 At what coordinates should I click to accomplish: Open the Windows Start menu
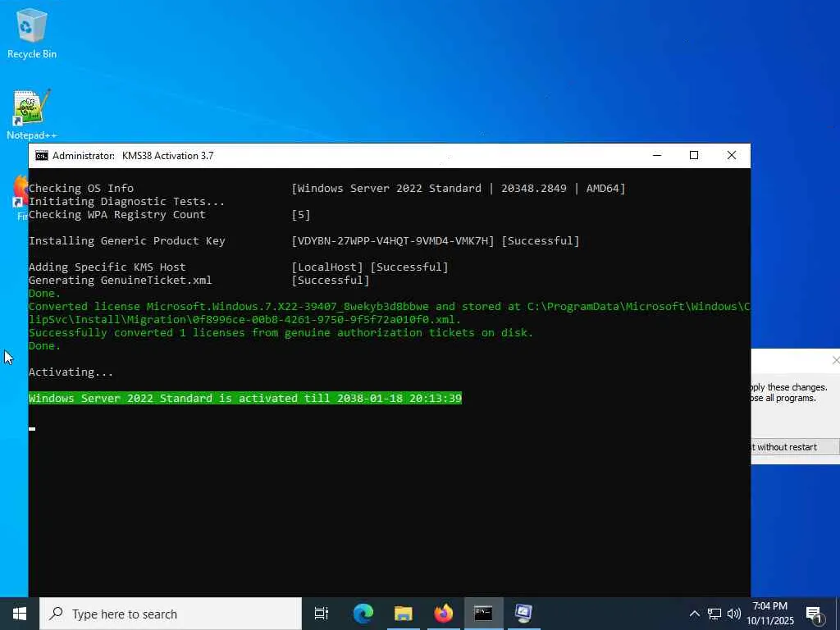click(x=20, y=614)
